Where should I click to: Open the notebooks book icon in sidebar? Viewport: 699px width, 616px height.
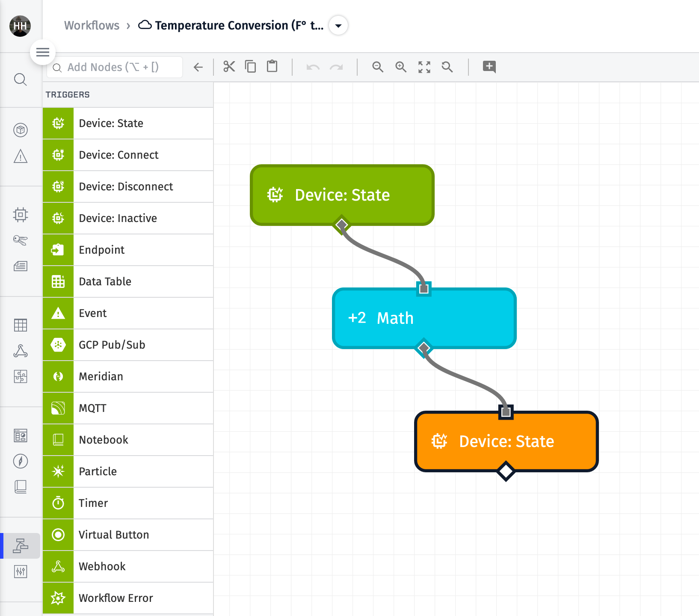21,486
